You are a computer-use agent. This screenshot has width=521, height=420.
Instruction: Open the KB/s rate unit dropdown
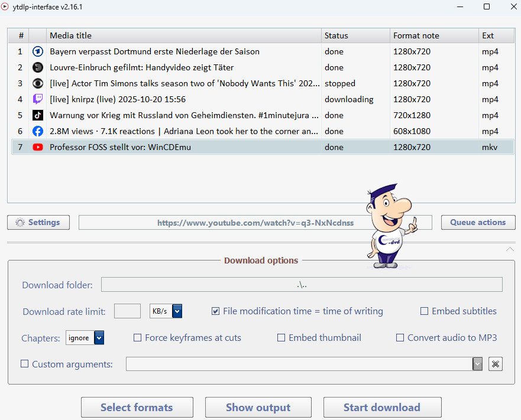click(x=177, y=311)
